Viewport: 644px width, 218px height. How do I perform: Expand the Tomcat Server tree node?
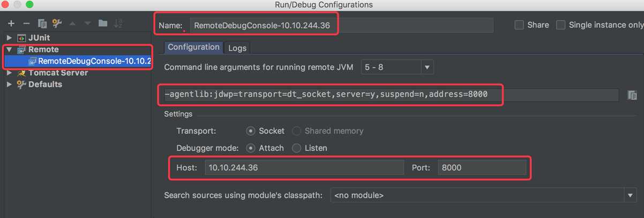9,73
